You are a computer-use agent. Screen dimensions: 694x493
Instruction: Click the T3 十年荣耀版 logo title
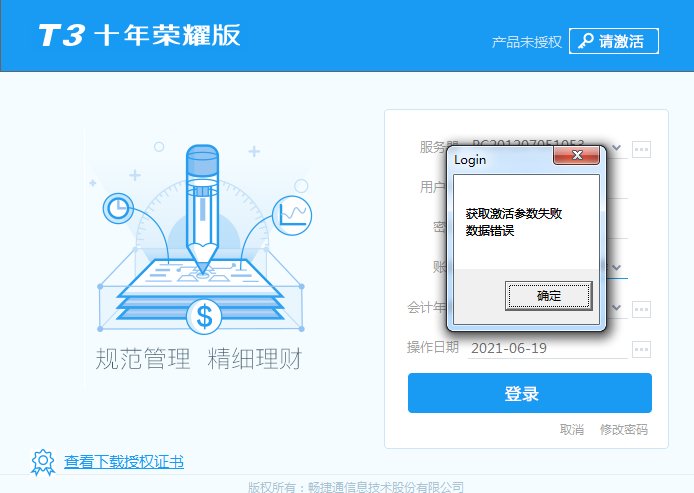(139, 35)
